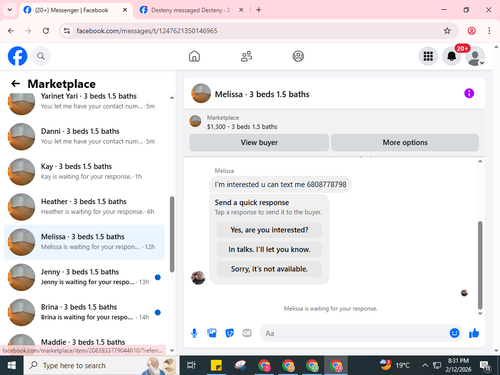The image size is (500, 375).
Task: Click the More options button
Action: click(405, 142)
